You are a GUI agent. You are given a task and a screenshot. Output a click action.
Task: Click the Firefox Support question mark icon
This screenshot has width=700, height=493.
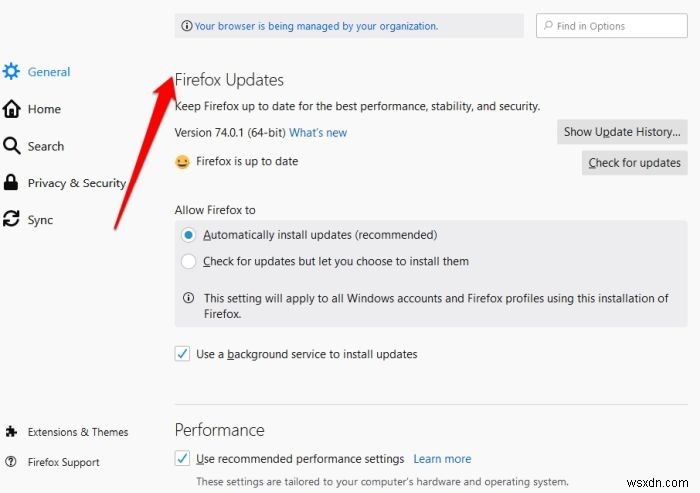point(11,462)
